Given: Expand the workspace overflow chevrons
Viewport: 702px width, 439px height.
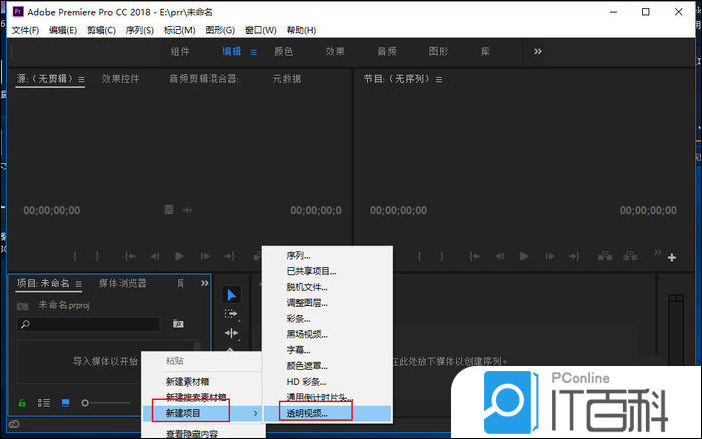Looking at the screenshot, I should pyautogui.click(x=537, y=51).
